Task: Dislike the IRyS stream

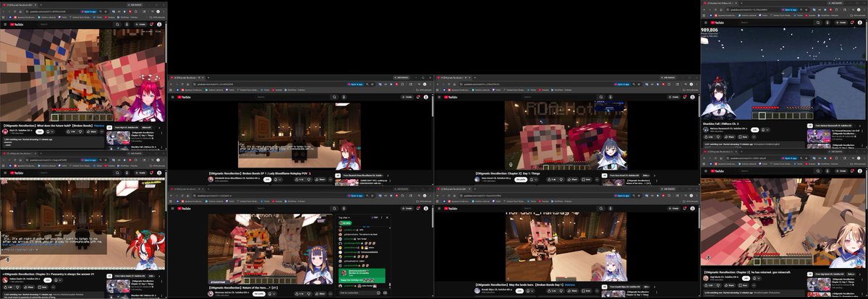Action: pos(80,131)
